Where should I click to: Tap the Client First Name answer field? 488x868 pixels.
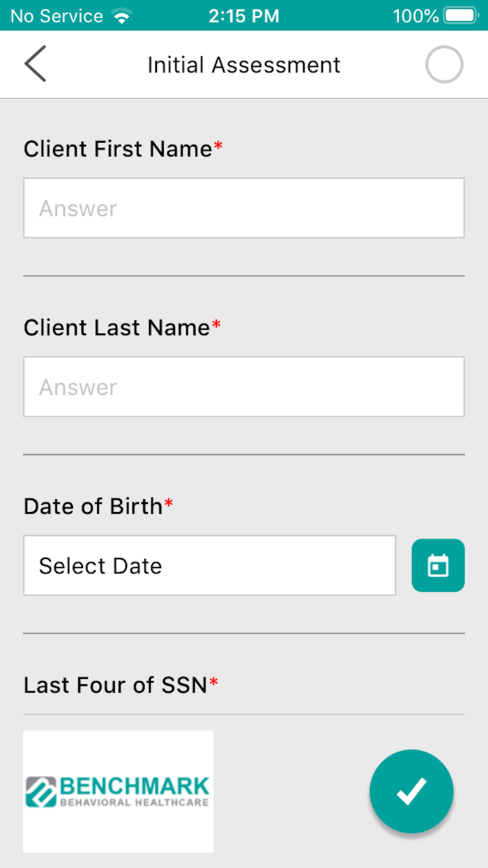(x=244, y=207)
